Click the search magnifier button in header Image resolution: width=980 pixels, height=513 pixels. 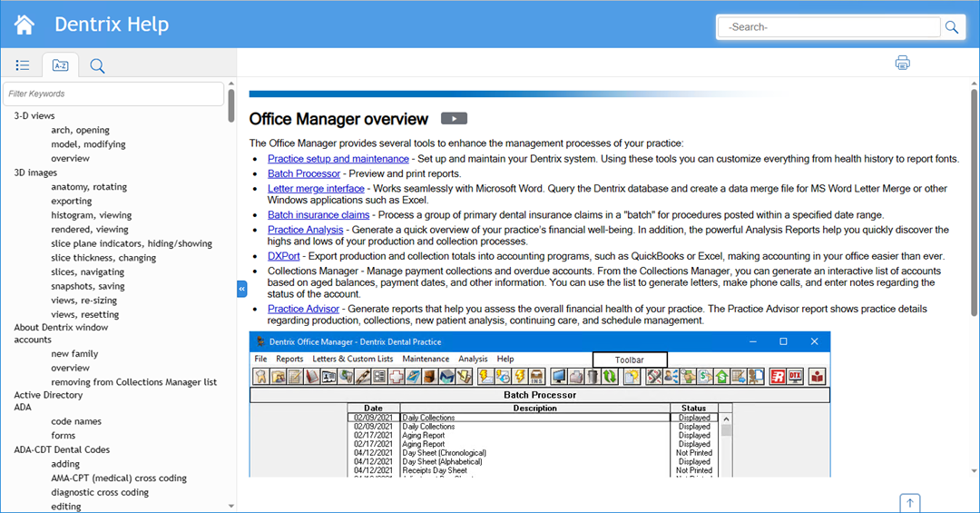(951, 27)
